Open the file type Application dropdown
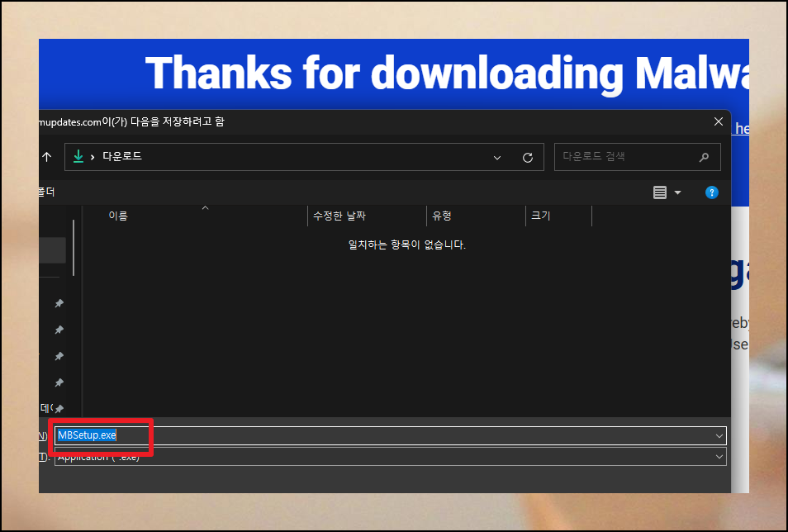788x532 pixels. tap(719, 457)
